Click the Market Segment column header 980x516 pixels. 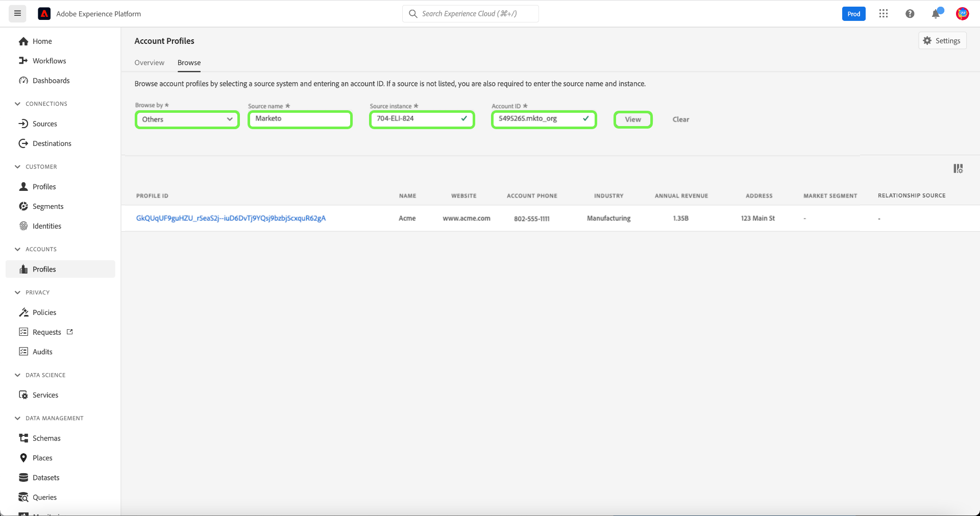point(830,196)
